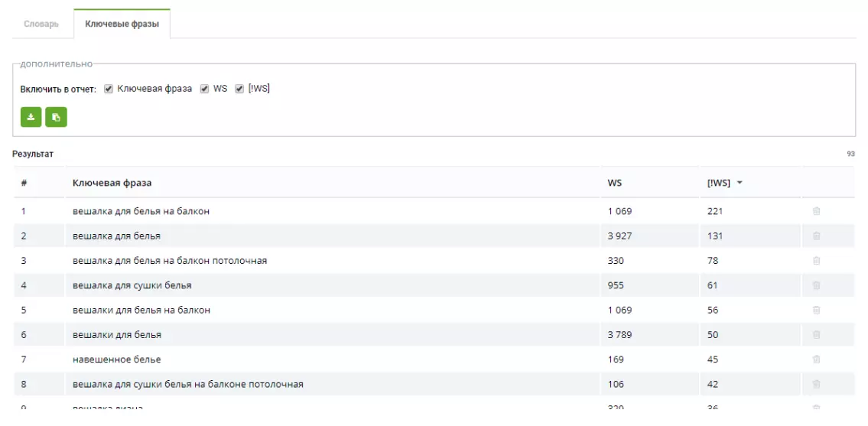
Task: Click [!WS] value 56
Action: pyautogui.click(x=713, y=311)
